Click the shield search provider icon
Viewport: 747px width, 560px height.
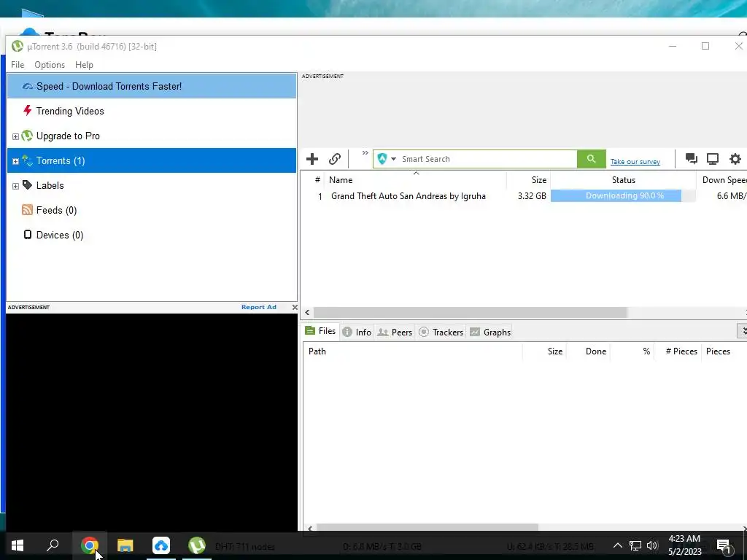click(382, 159)
